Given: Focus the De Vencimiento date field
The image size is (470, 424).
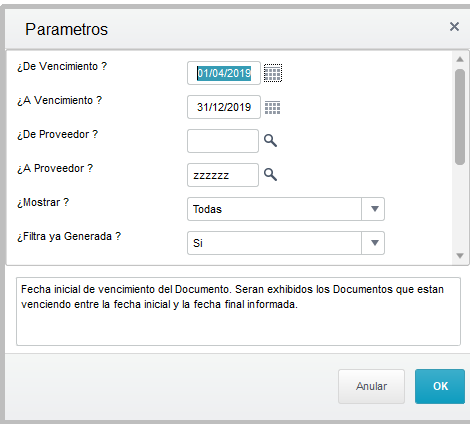Looking at the screenshot, I should tap(224, 73).
